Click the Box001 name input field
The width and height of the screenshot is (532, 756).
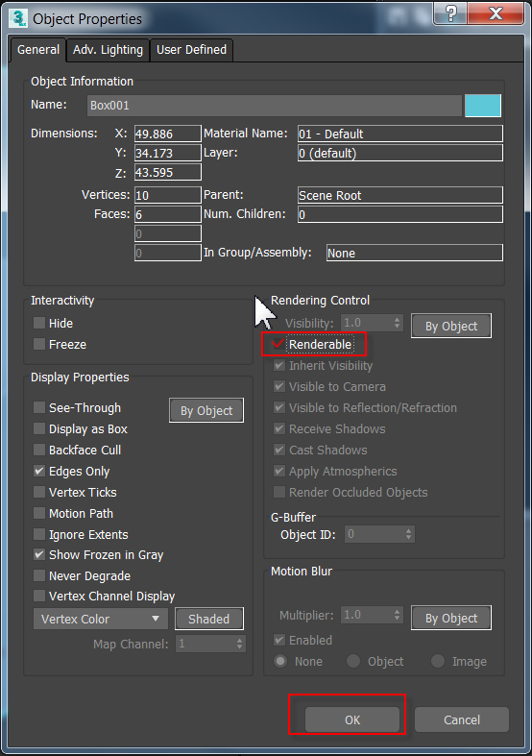coord(275,106)
